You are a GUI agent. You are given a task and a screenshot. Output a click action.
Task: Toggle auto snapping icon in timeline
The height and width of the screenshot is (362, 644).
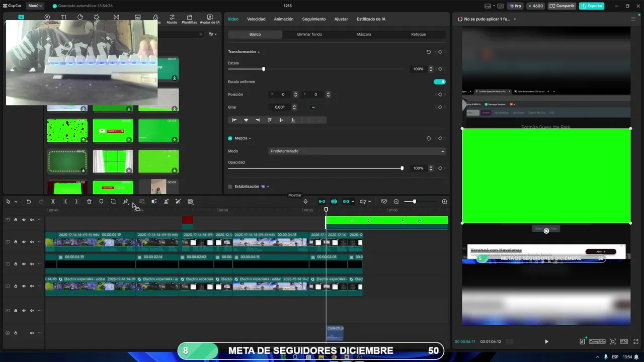(334, 202)
